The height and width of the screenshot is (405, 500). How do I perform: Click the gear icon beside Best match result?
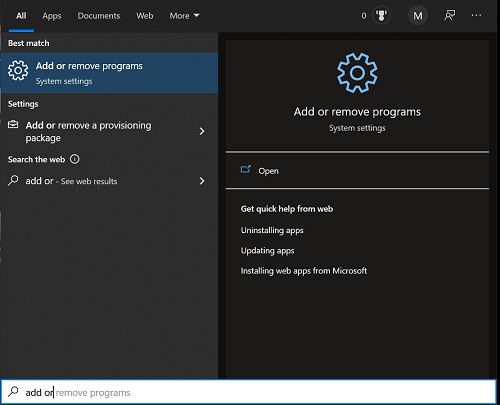pos(18,70)
